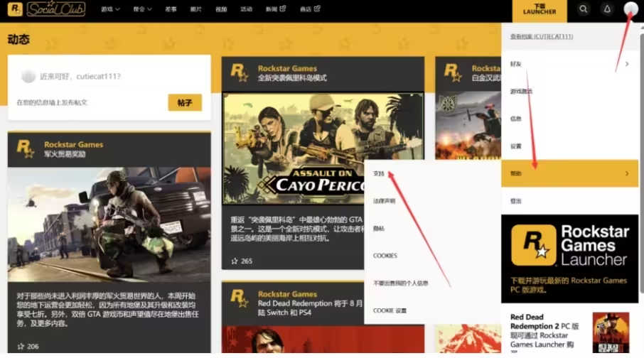644x358 pixels.
Task: Open 照片 in the top navigation
Action: point(196,9)
